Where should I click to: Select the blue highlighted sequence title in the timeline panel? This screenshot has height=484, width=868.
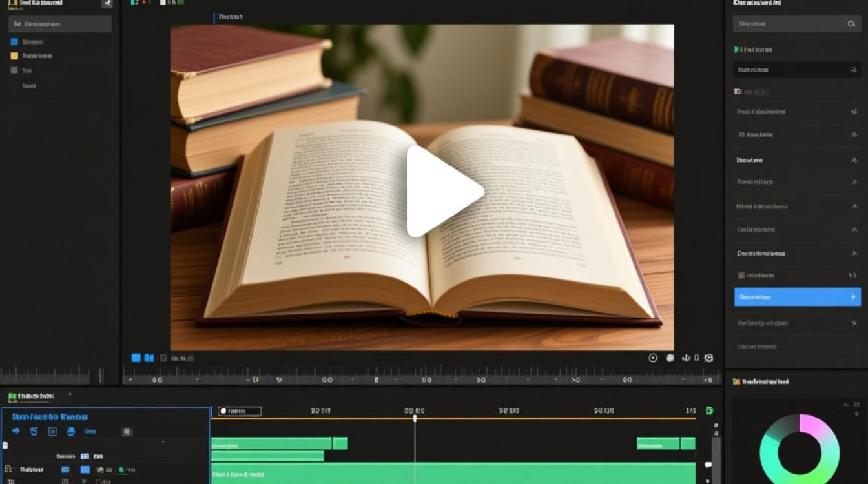point(50,417)
